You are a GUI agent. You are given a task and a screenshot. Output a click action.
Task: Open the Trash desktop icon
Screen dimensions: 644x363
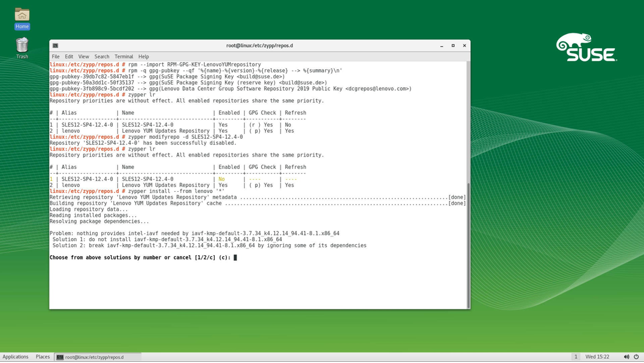[x=22, y=46]
